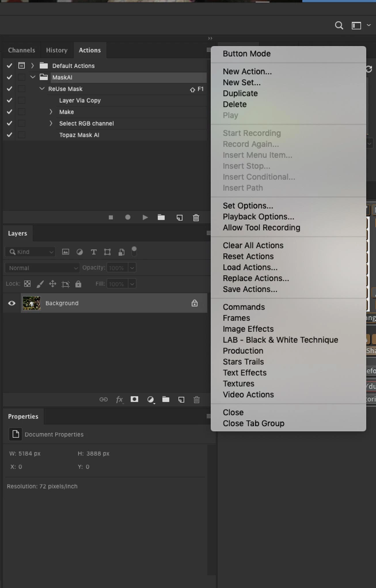Click the search magnifier icon
This screenshot has width=376, height=588.
[x=339, y=26]
